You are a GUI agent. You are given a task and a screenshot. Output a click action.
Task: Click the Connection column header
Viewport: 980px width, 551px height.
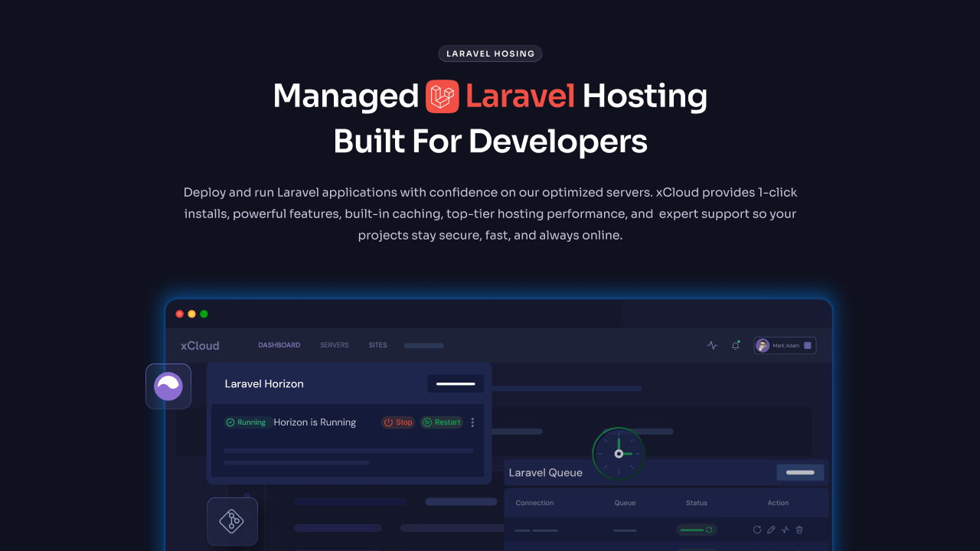tap(534, 503)
